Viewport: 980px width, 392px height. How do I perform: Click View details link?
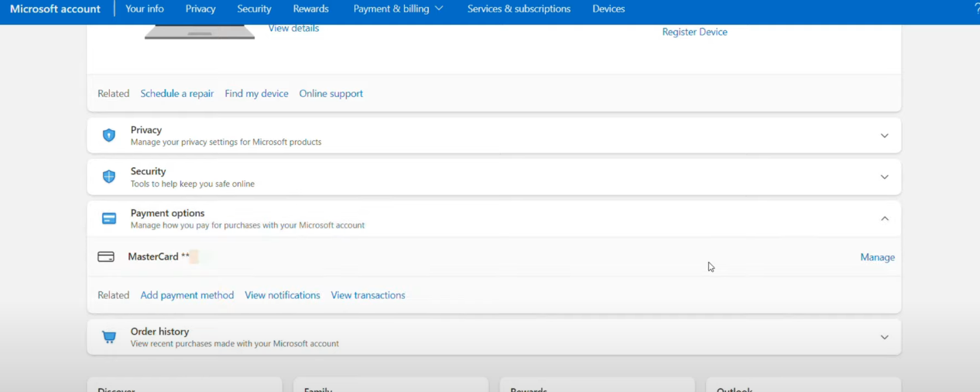[x=293, y=29]
